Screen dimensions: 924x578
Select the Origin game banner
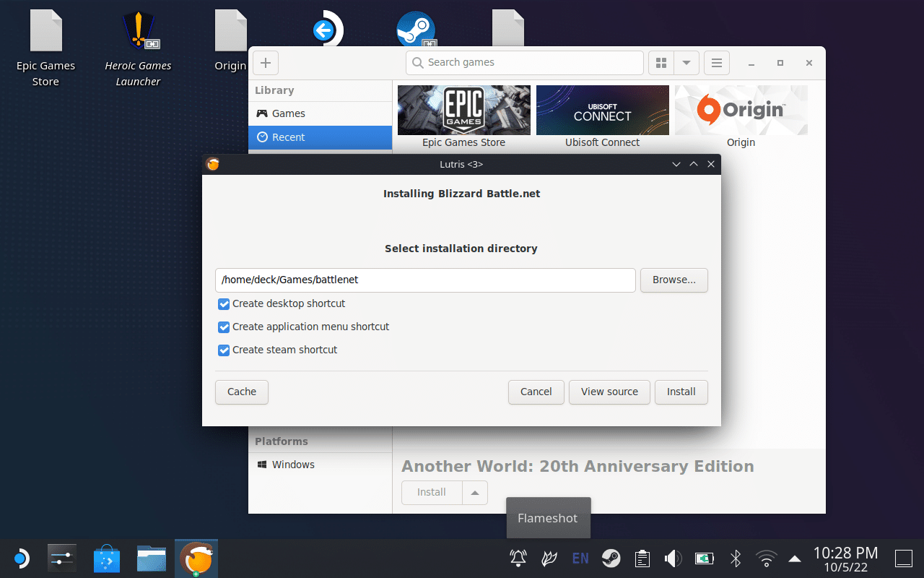click(741, 110)
